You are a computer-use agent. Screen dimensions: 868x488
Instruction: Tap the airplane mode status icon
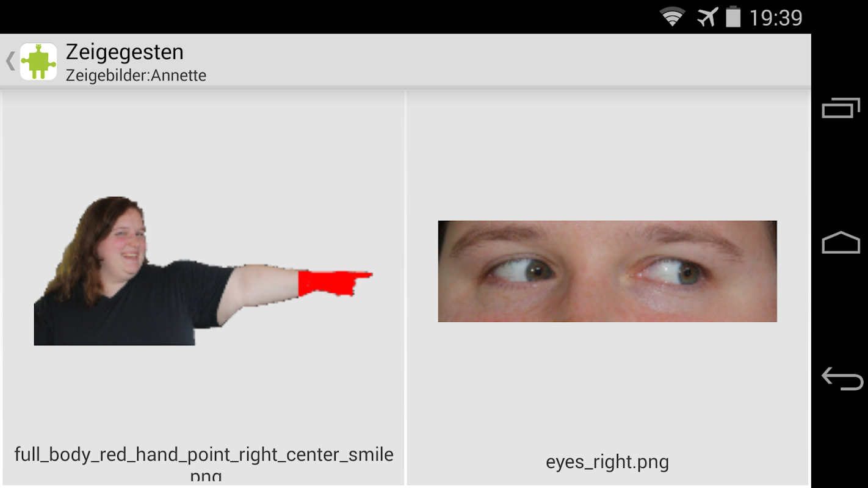(707, 17)
